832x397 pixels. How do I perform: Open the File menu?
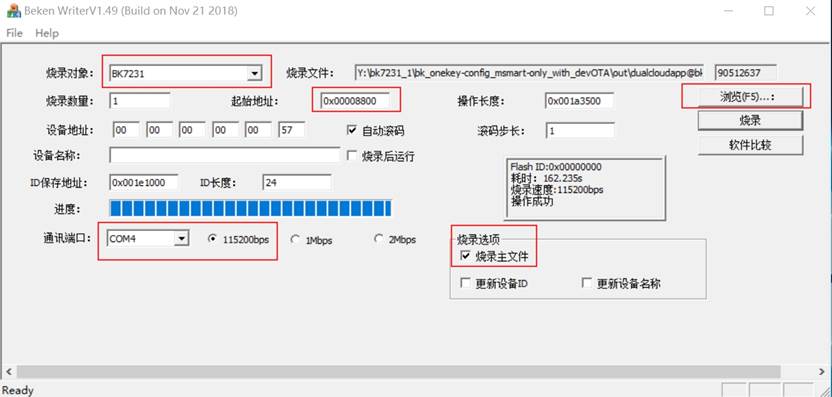(14, 33)
